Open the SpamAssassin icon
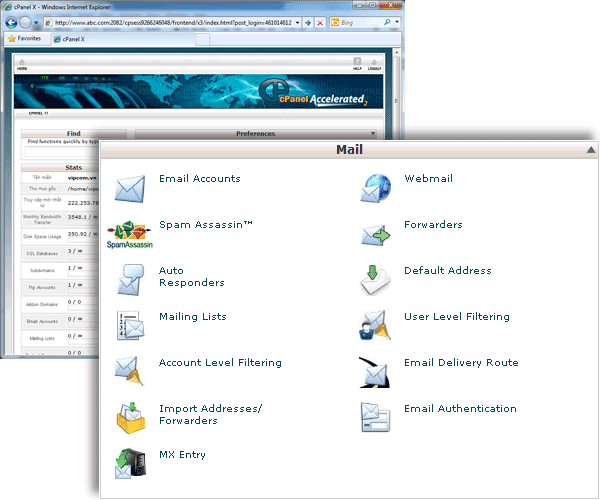 pos(130,234)
